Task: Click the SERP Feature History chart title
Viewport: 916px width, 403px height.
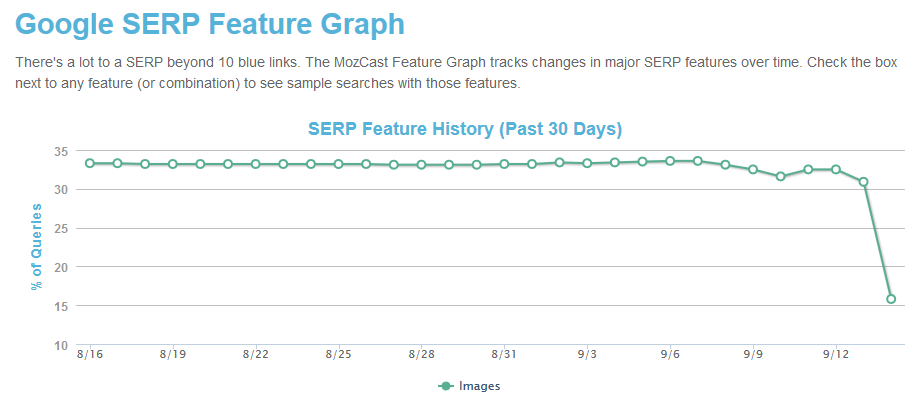Action: [465, 129]
